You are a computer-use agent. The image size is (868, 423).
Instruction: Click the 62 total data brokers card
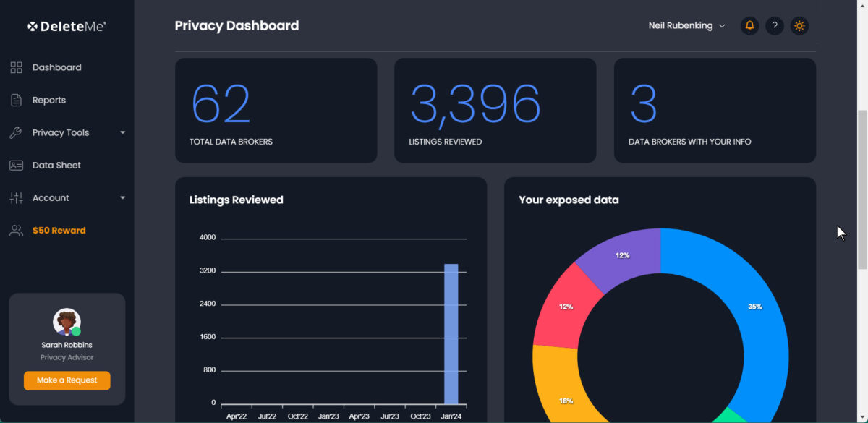276,111
